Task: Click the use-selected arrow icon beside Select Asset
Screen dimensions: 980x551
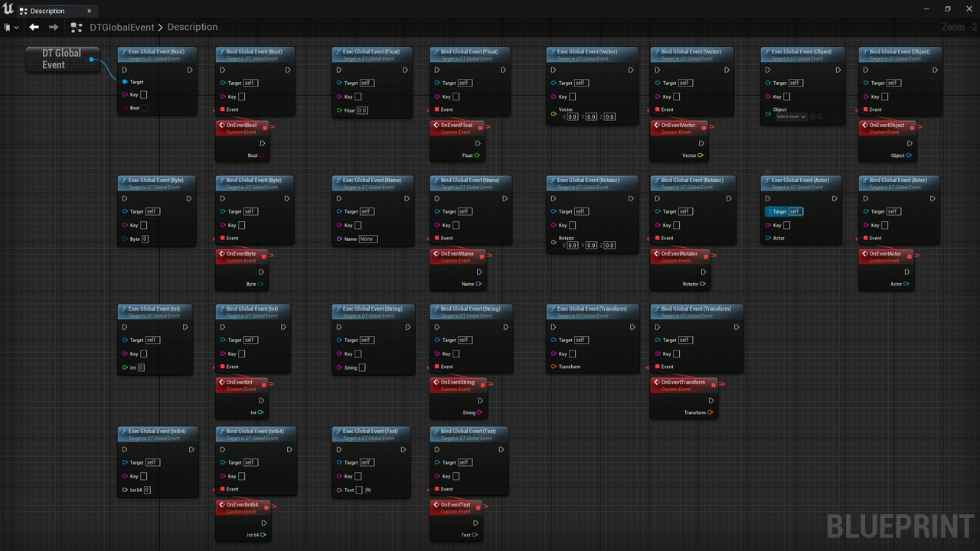Action: tap(812, 117)
